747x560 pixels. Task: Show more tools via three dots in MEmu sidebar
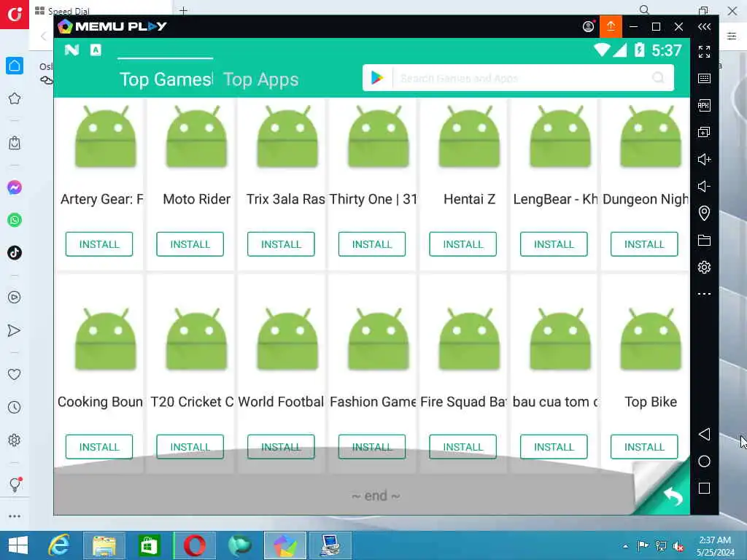point(704,294)
